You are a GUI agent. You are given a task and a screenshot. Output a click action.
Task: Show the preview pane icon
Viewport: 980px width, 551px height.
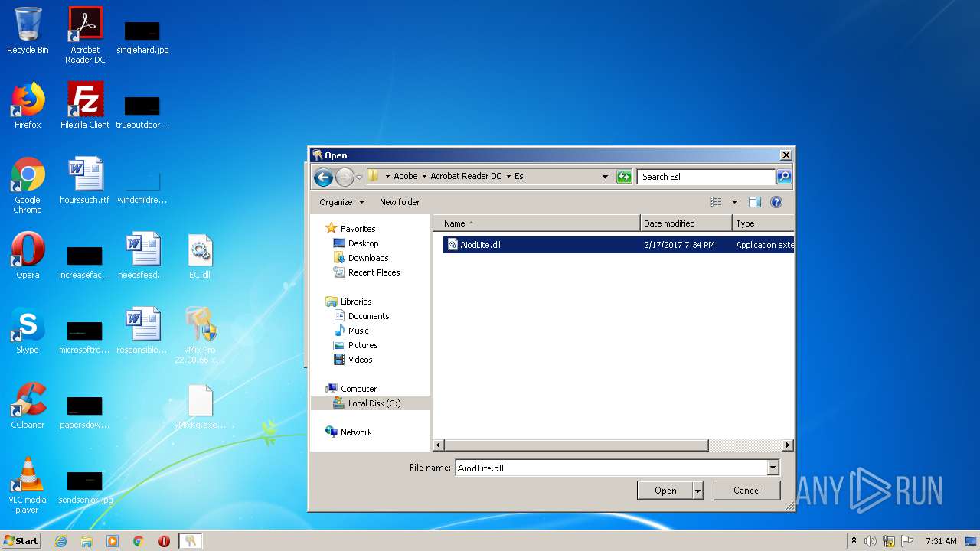pyautogui.click(x=755, y=202)
